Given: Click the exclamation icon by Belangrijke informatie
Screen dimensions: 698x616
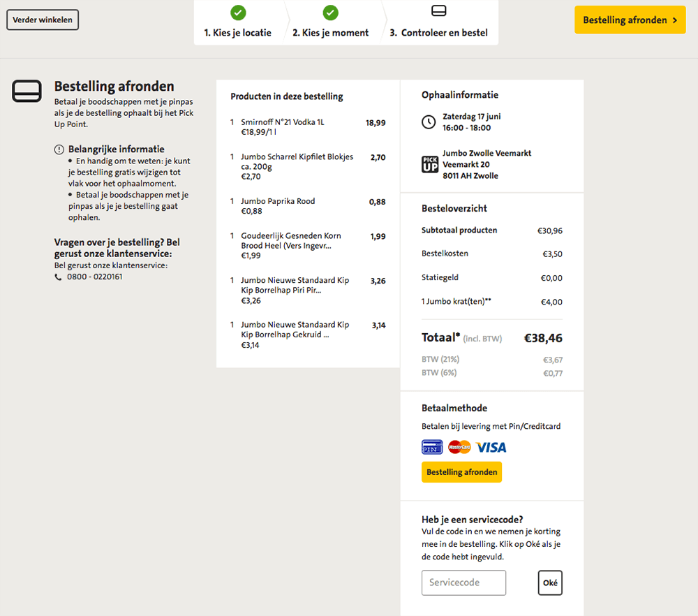Looking at the screenshot, I should [59, 149].
